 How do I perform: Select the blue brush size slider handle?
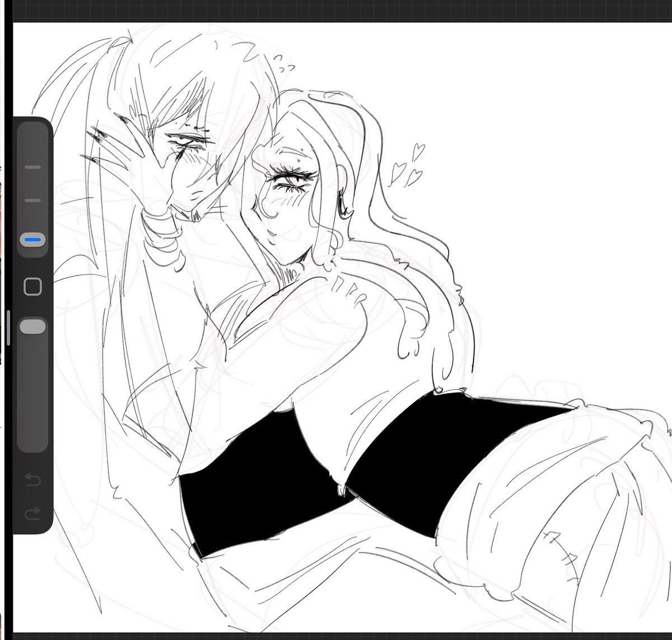tap(31, 239)
